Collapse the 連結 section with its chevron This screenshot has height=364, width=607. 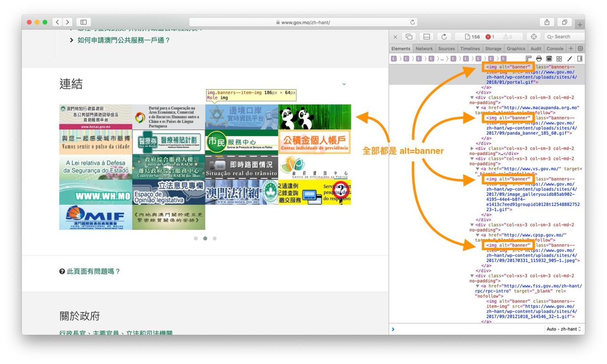click(x=344, y=84)
